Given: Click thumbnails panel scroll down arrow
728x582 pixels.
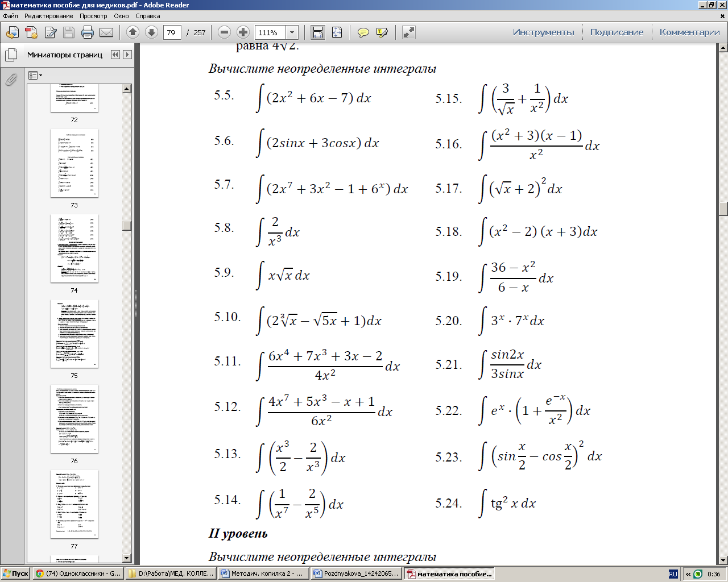Looking at the screenshot, I should [x=127, y=558].
